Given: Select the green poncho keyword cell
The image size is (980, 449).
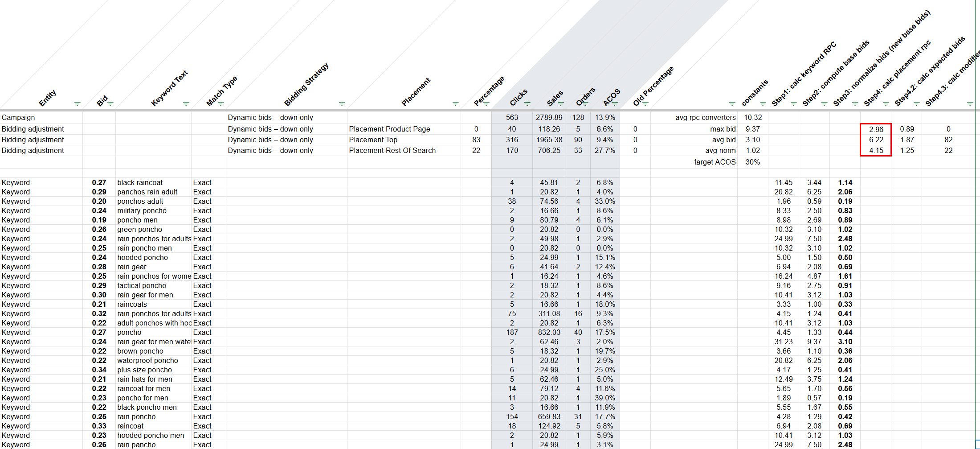Looking at the screenshot, I should [154, 229].
